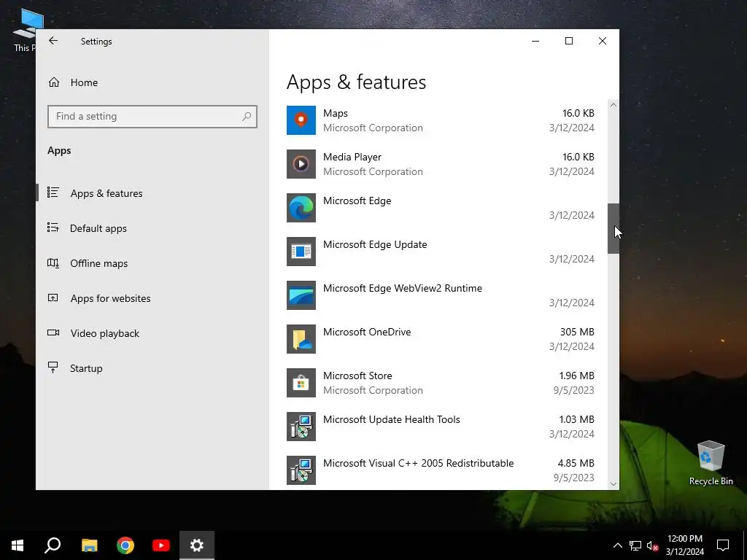The width and height of the screenshot is (747, 560).
Task: Click the 1.96 MB size of Microsoft Store
Action: click(x=576, y=376)
